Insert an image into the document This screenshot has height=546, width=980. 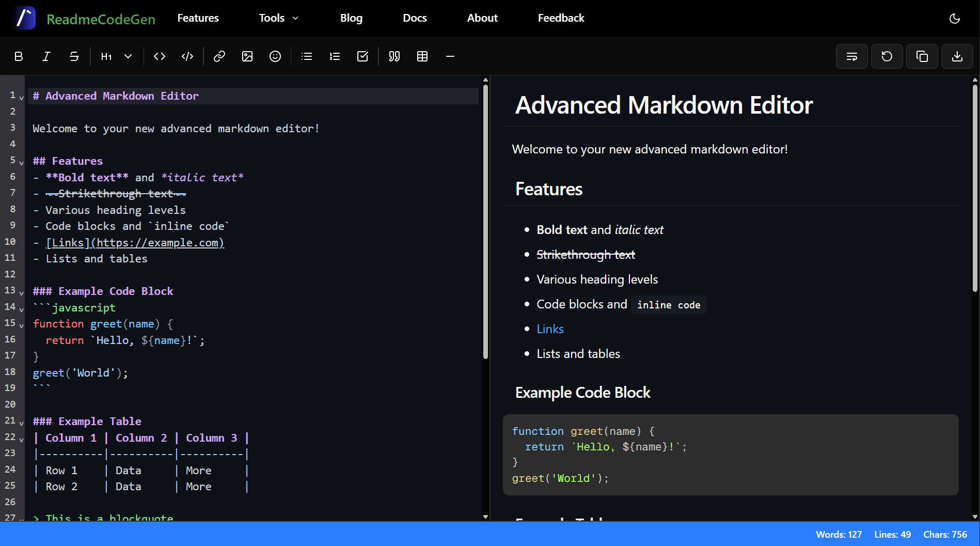point(247,56)
